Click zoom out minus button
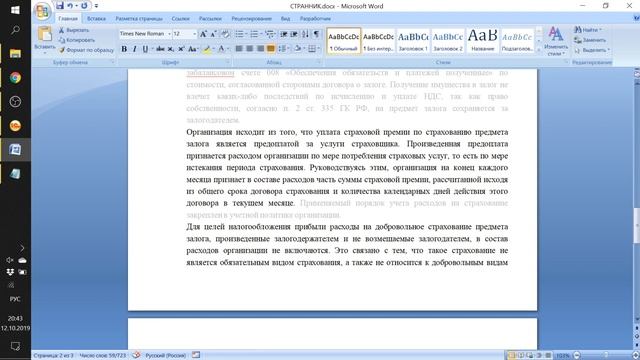This screenshot has width=640, height=360. (x=577, y=356)
